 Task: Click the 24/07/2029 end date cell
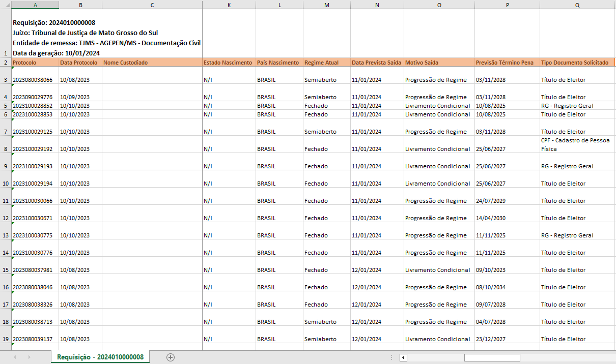[507, 196]
